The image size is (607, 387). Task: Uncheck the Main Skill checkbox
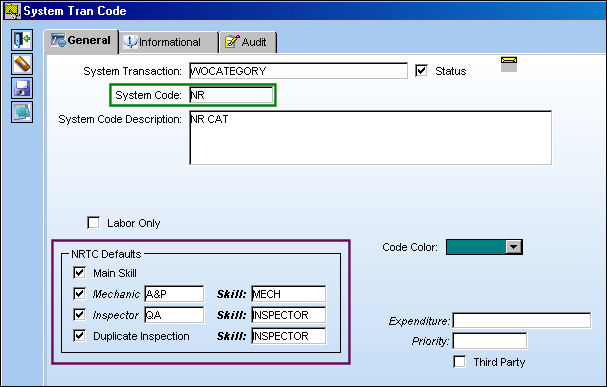pos(79,272)
